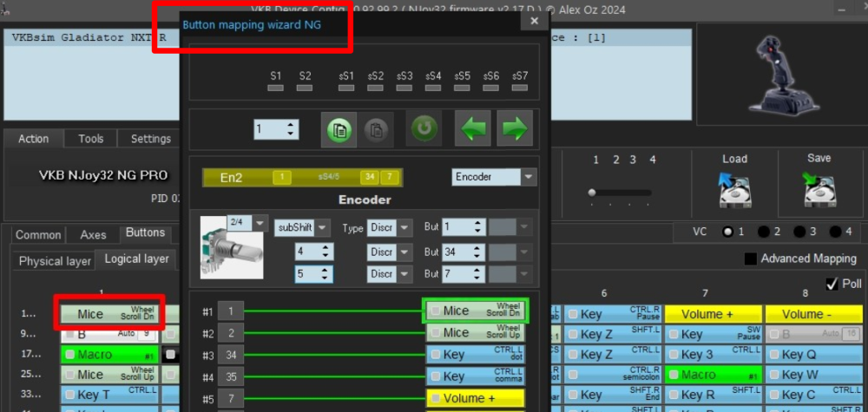868x412 pixels.
Task: Click the wizard button number spinner showing 1
Action: (276, 130)
